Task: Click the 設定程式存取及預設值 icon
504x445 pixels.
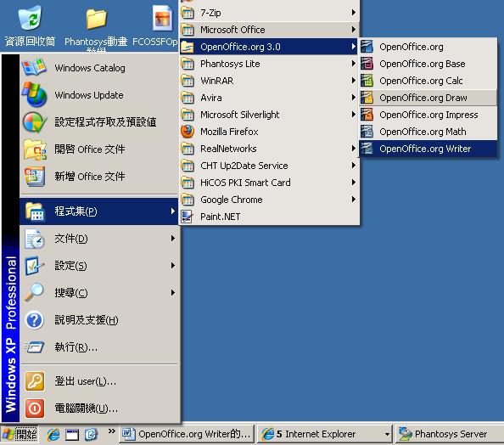Action: point(34,122)
